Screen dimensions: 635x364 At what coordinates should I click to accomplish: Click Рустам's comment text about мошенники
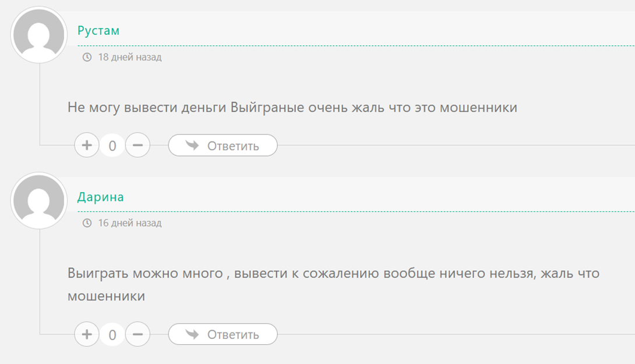[x=292, y=108]
